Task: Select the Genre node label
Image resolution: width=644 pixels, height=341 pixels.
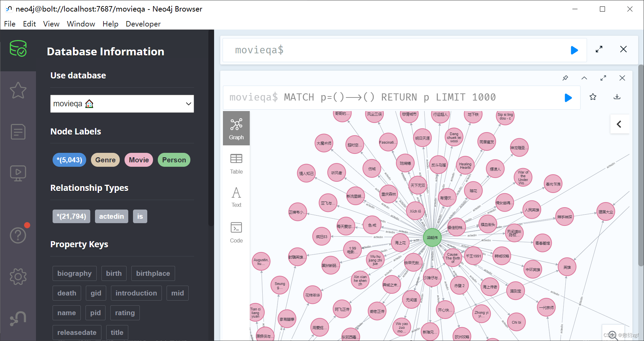Action: click(105, 160)
